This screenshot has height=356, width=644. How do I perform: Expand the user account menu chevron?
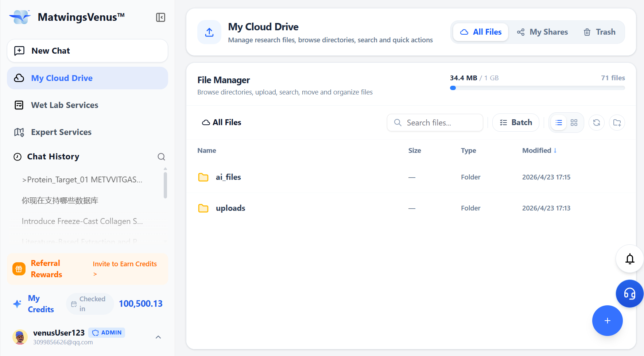click(158, 337)
